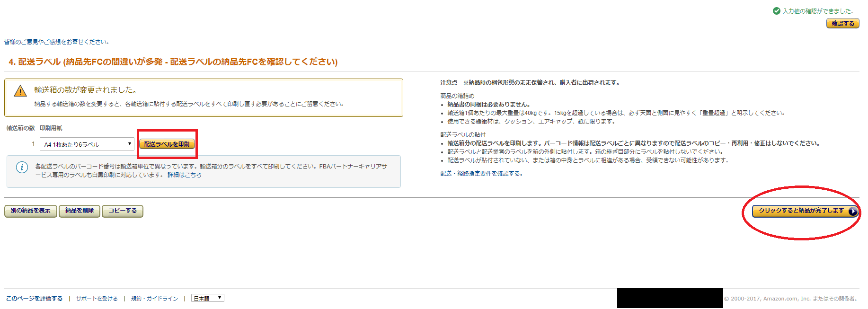
Task: Open the 規約・ガイドライン footer link
Action: pos(155,299)
